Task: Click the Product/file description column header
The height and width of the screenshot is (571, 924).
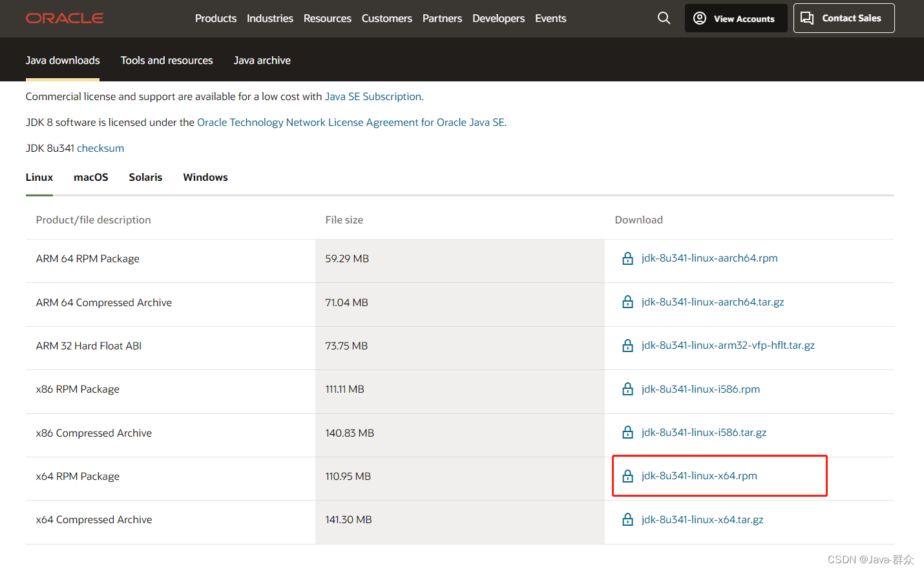Action: [x=93, y=220]
